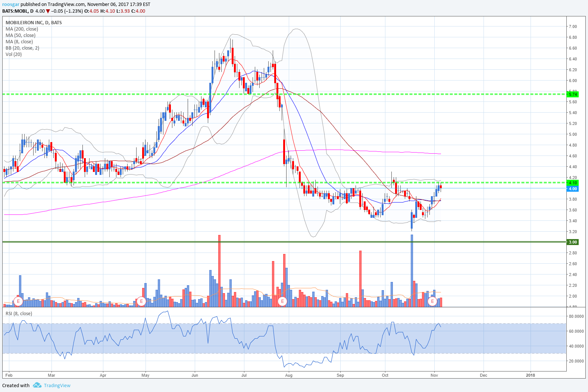
Task: Click the 60.0000 RSI axis label
Action: coord(576,331)
